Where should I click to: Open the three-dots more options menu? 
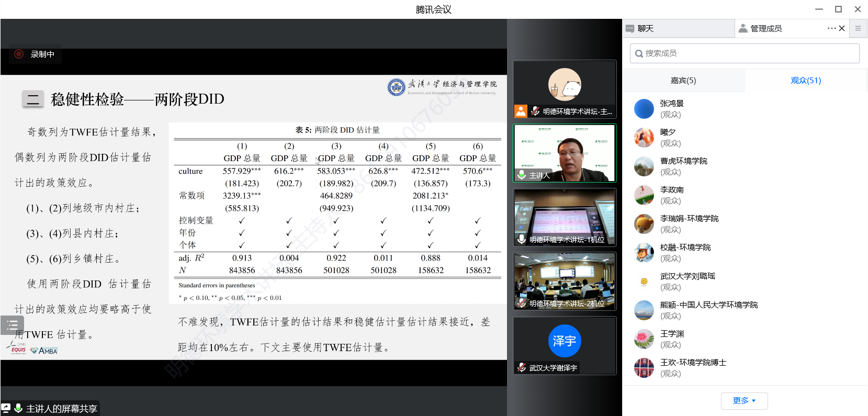(831, 28)
